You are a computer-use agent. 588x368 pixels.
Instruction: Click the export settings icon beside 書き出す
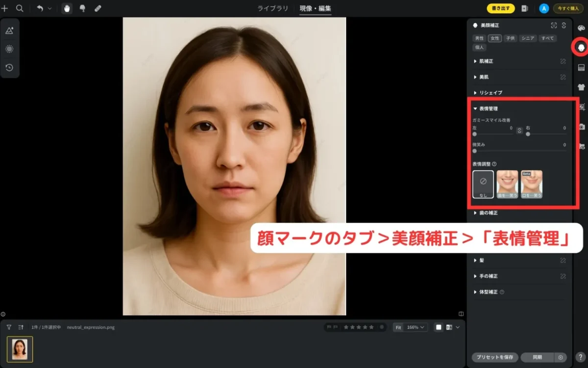click(525, 8)
